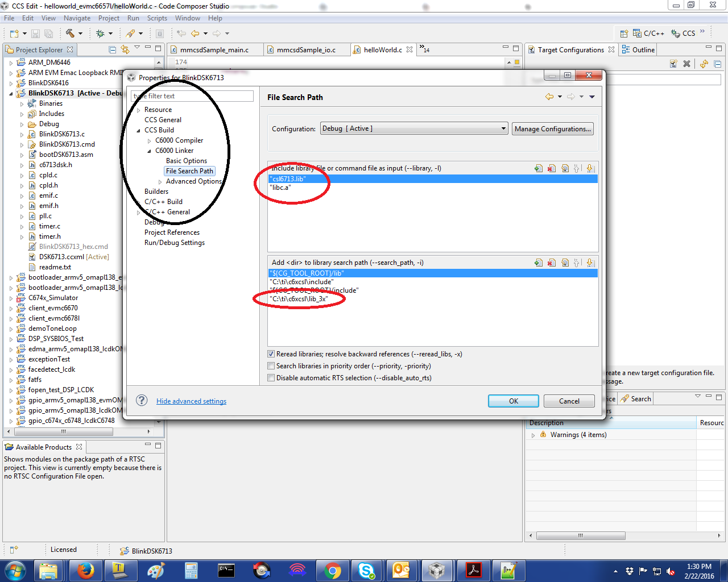
Task: Open the Configuration Debug [Active] dropdown
Action: pos(414,128)
